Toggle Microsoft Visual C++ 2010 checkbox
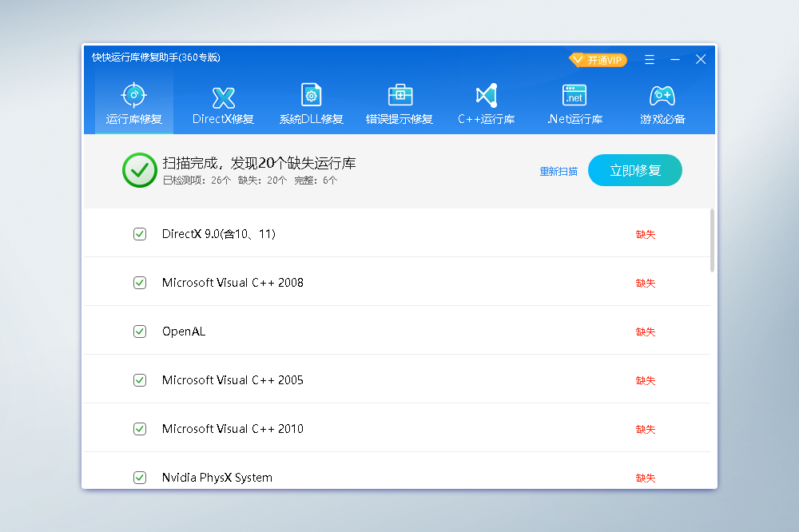The width and height of the screenshot is (799, 532). (140, 429)
